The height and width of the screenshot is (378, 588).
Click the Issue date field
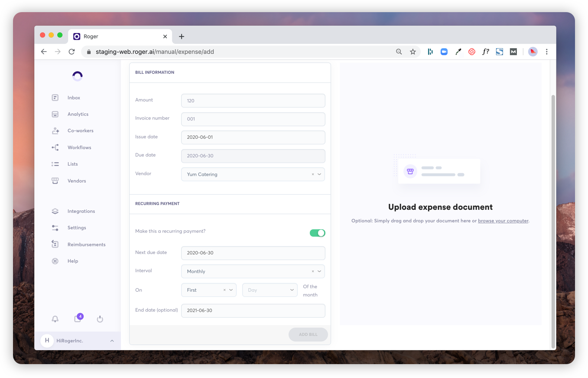click(253, 137)
